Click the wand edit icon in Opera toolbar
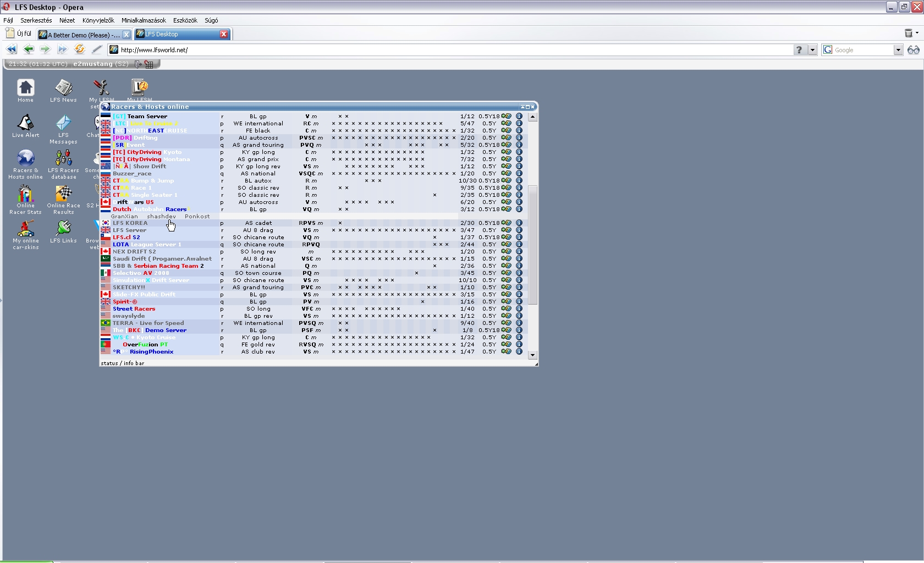The image size is (924, 563). point(97,49)
